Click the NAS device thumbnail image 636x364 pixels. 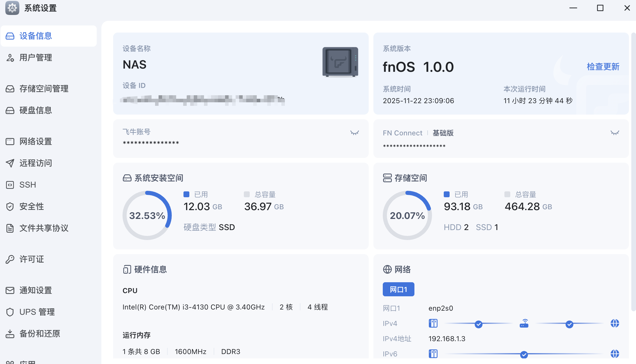tap(340, 62)
